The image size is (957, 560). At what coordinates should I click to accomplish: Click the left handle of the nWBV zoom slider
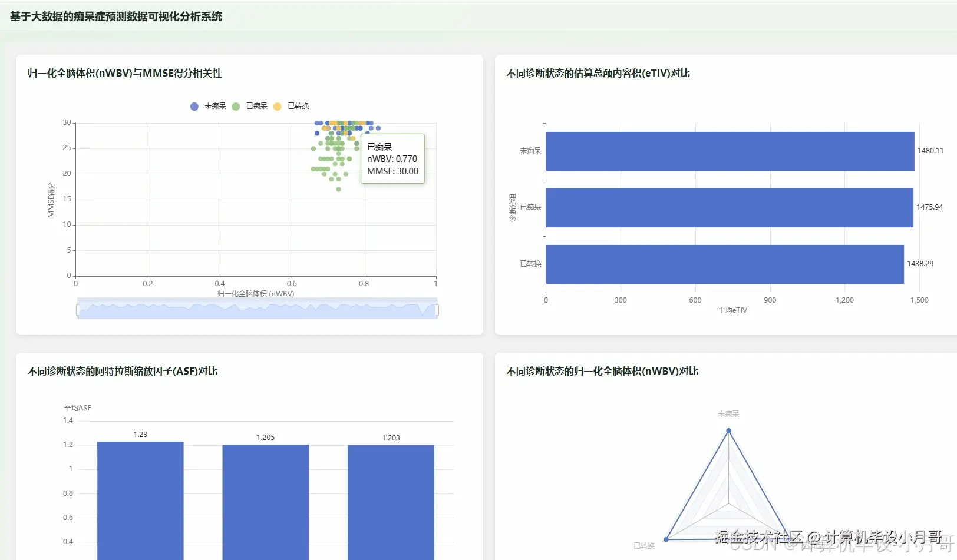tap(78, 310)
